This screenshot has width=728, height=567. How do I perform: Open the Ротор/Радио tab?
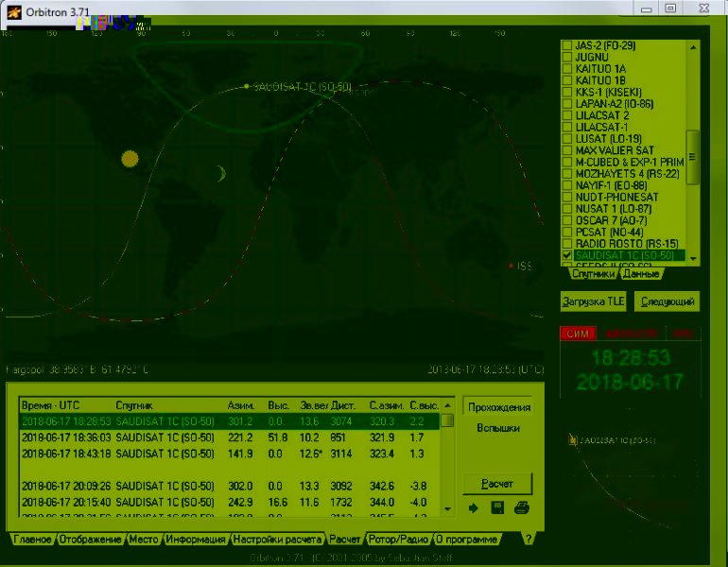(x=397, y=540)
